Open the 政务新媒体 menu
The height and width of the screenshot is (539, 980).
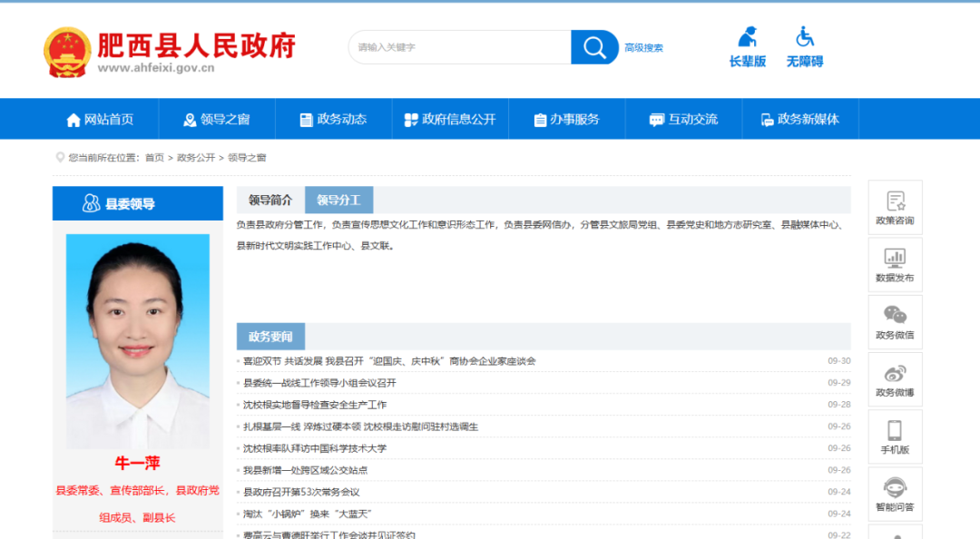tap(800, 118)
